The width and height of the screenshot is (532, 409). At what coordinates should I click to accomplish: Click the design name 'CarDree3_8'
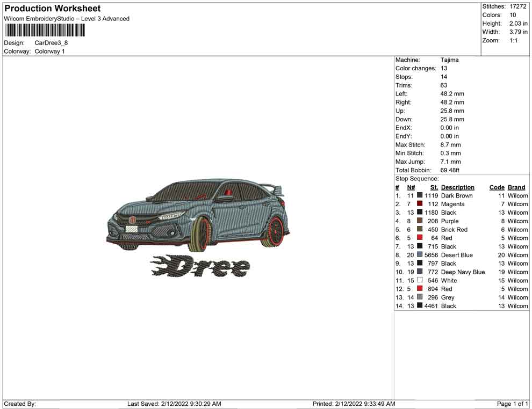(51, 43)
